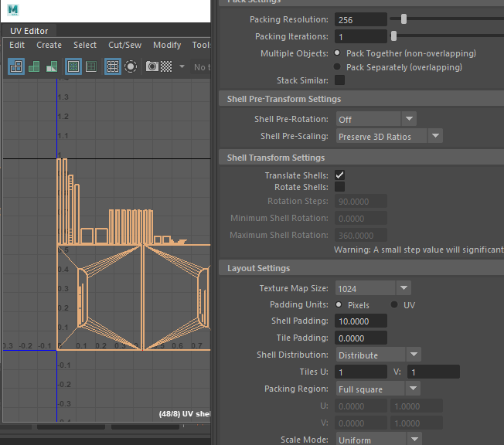This screenshot has width=504, height=445.
Task: Enable the Stack Similar checkbox
Action: [340, 80]
